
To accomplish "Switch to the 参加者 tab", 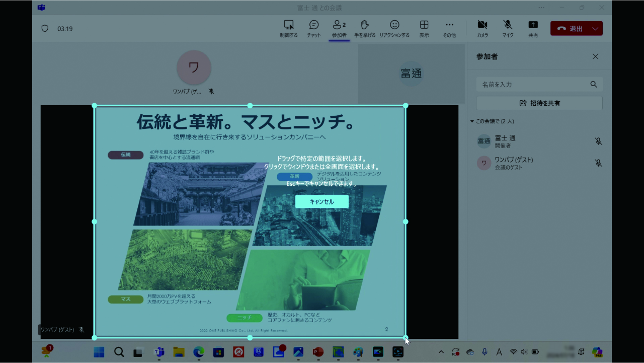I will click(338, 28).
